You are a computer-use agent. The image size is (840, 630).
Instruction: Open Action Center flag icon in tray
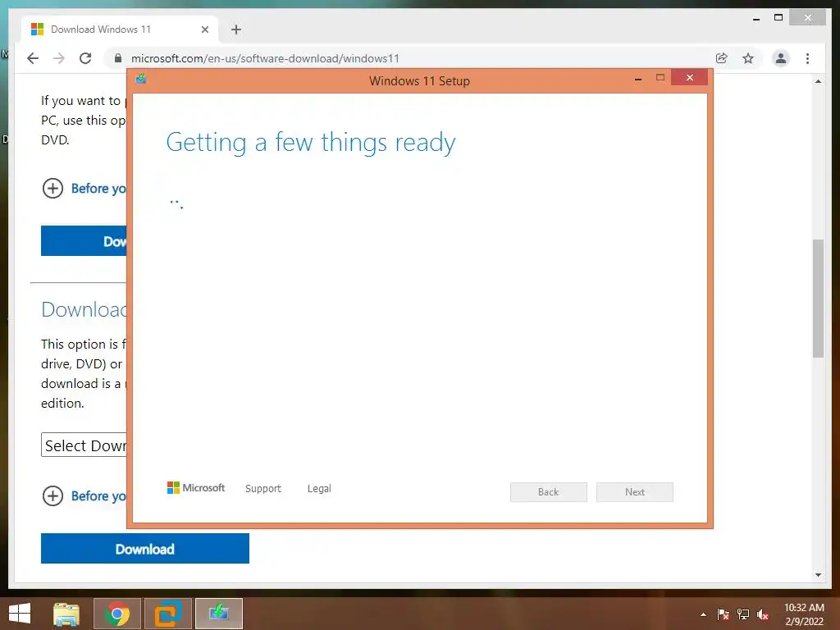(x=723, y=614)
